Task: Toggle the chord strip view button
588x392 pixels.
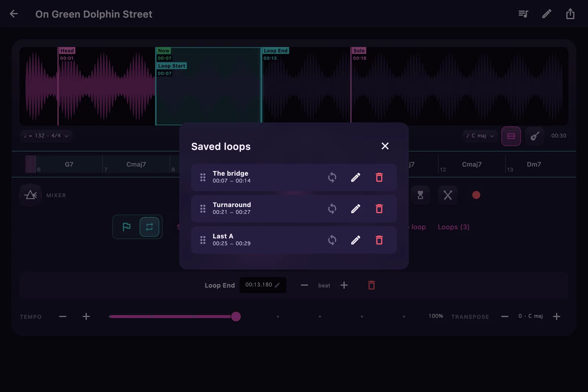Action: 511,136
